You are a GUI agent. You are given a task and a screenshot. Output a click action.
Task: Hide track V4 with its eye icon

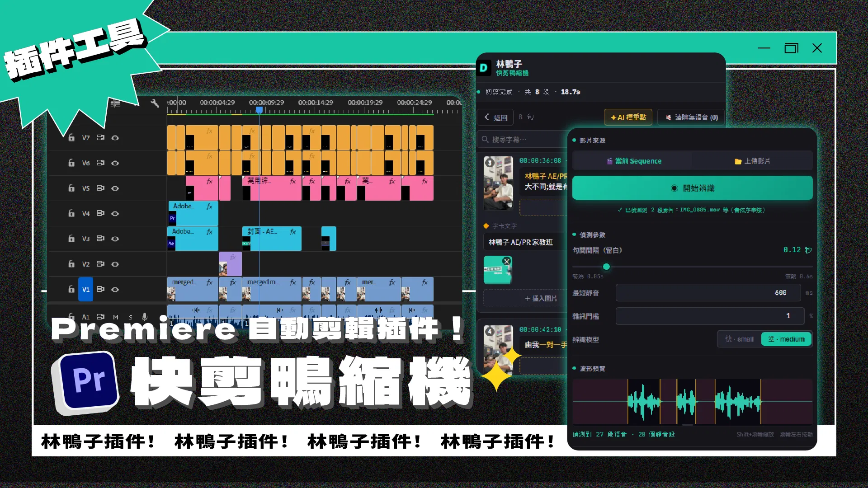pos(115,213)
